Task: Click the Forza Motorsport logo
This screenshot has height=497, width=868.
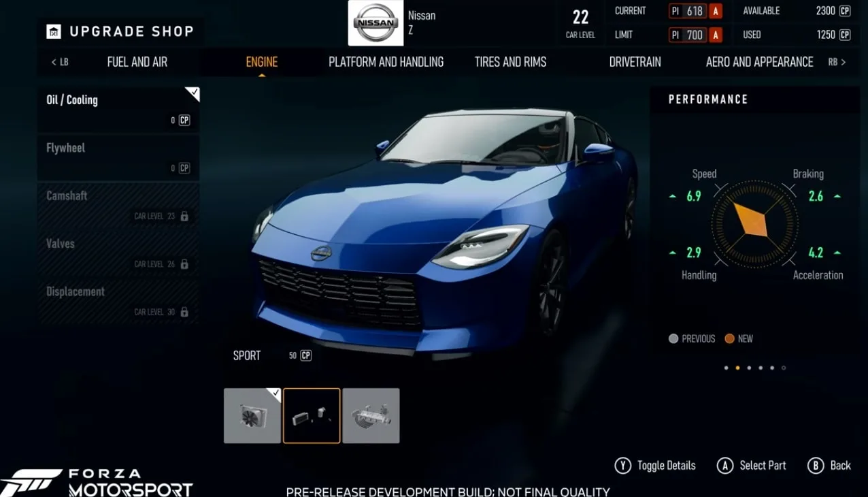Action: pos(97,482)
